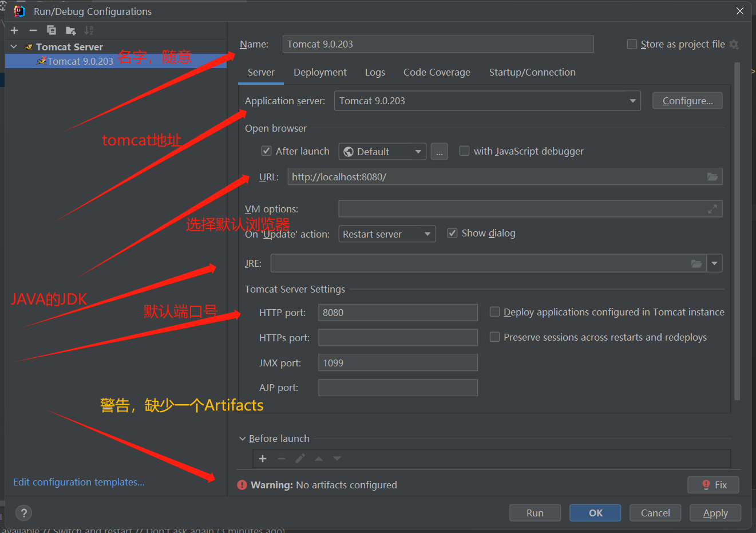Switch to the Server tab
The height and width of the screenshot is (533, 756).
(261, 72)
